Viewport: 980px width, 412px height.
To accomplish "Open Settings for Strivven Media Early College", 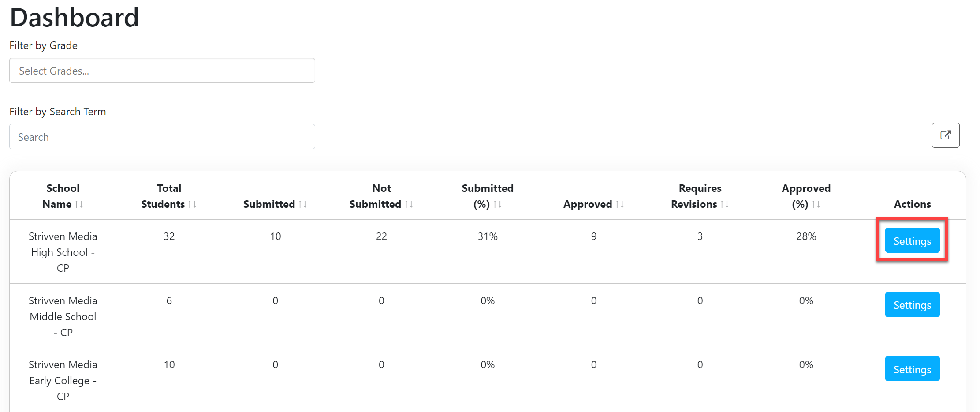I will pos(912,369).
